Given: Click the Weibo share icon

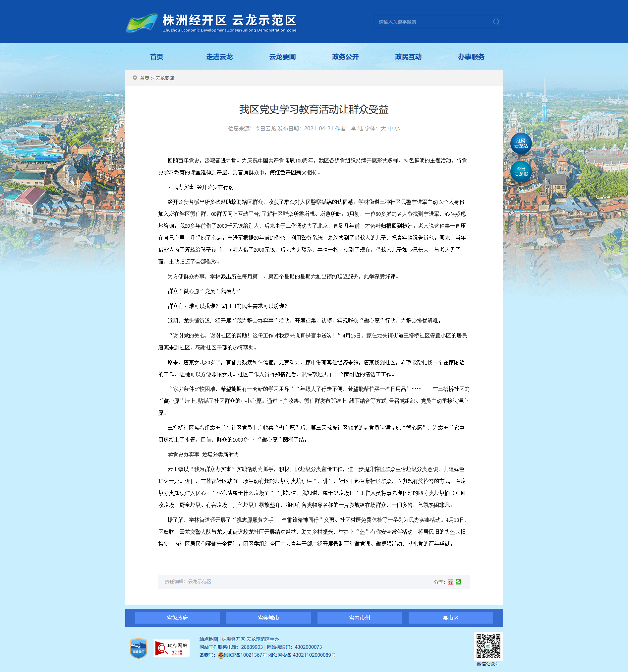Looking at the screenshot, I should (x=450, y=582).
